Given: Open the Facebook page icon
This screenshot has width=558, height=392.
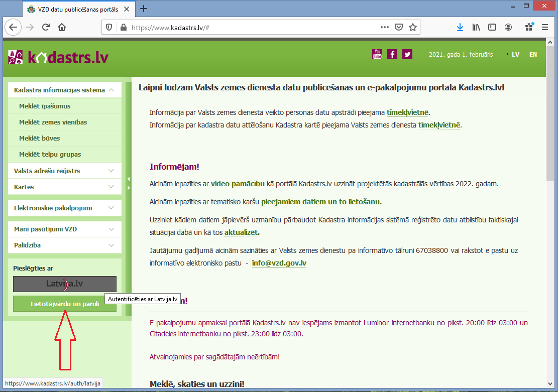Looking at the screenshot, I should pos(392,54).
